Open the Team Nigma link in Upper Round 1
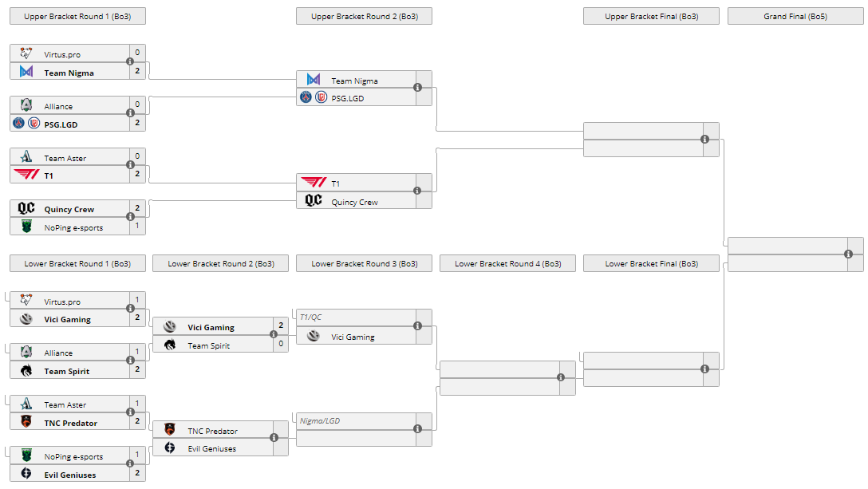The width and height of the screenshot is (868, 489). click(69, 73)
